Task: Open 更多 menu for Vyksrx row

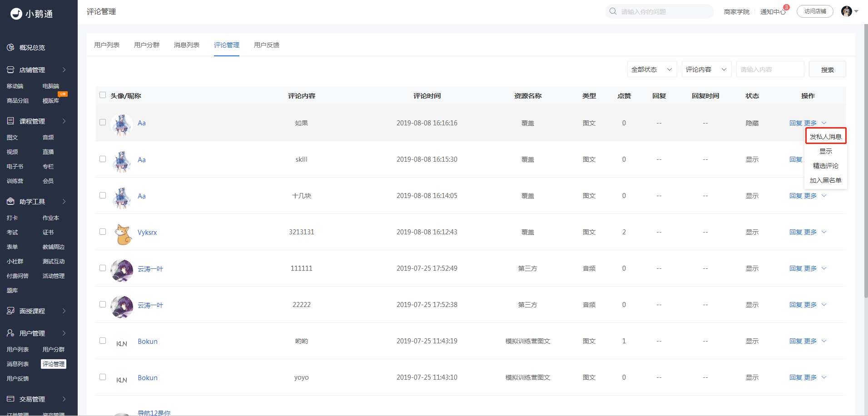Action: pos(815,232)
